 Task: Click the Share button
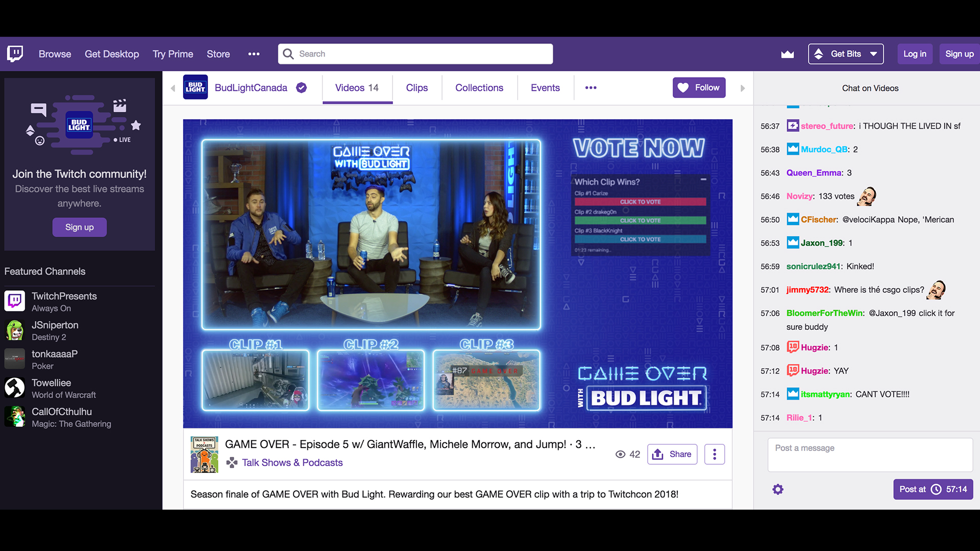tap(672, 454)
